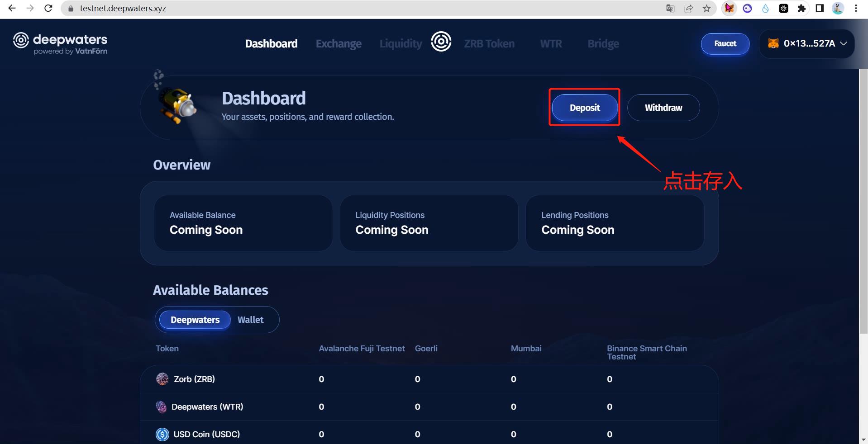Go to the Bridge tab
Viewport: 868px width, 444px height.
coord(603,43)
